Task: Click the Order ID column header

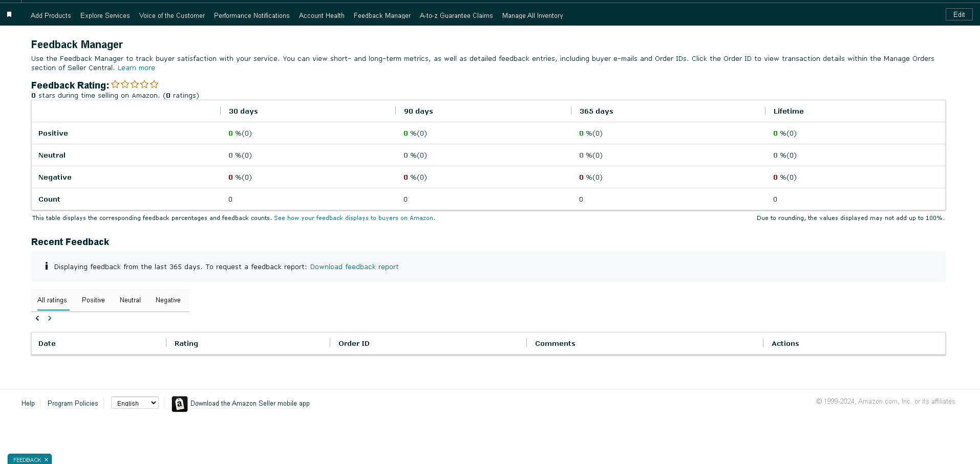Action: point(354,343)
